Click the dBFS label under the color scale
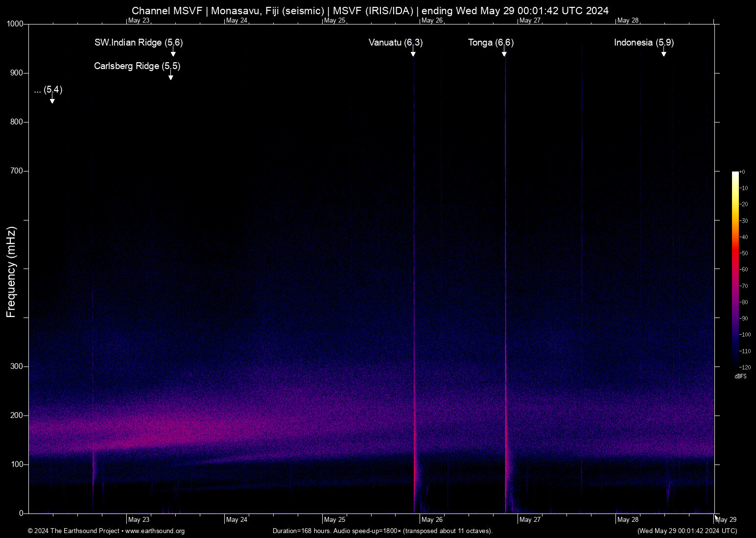 pyautogui.click(x=740, y=376)
